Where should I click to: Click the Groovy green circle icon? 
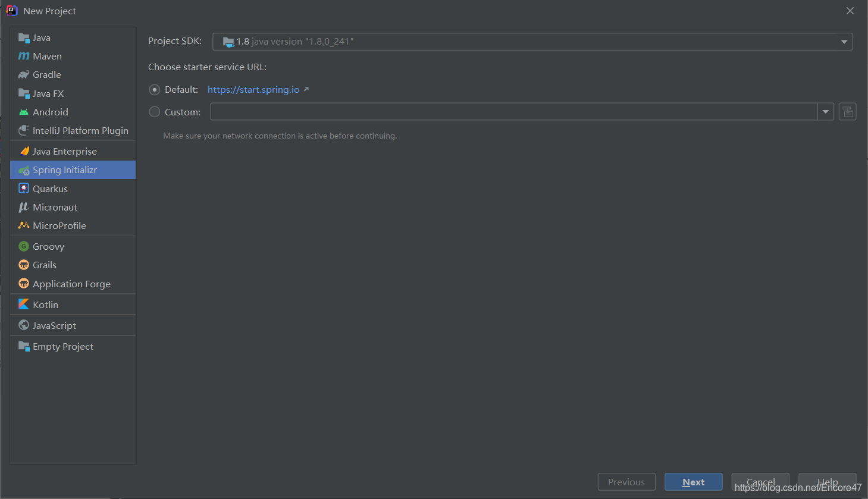[x=24, y=246]
